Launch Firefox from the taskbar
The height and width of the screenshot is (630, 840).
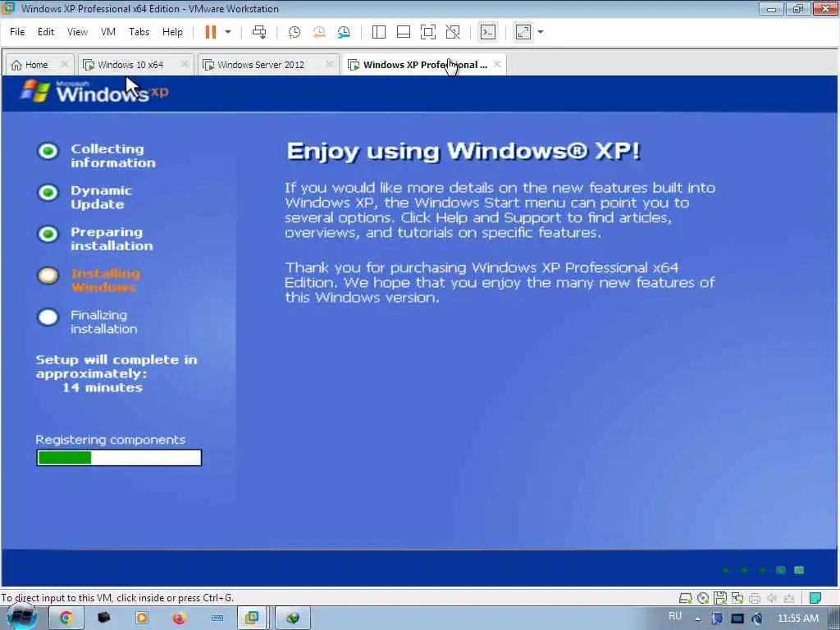pos(179,619)
